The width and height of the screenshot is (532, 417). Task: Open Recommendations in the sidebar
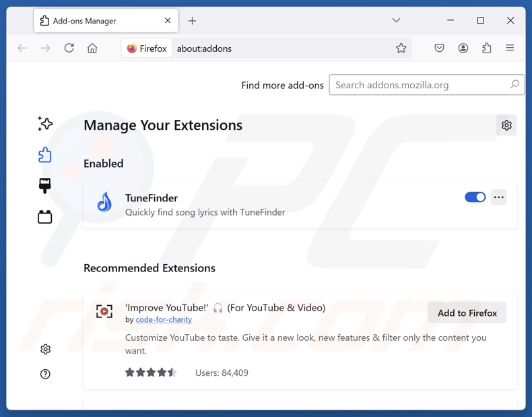[45, 124]
